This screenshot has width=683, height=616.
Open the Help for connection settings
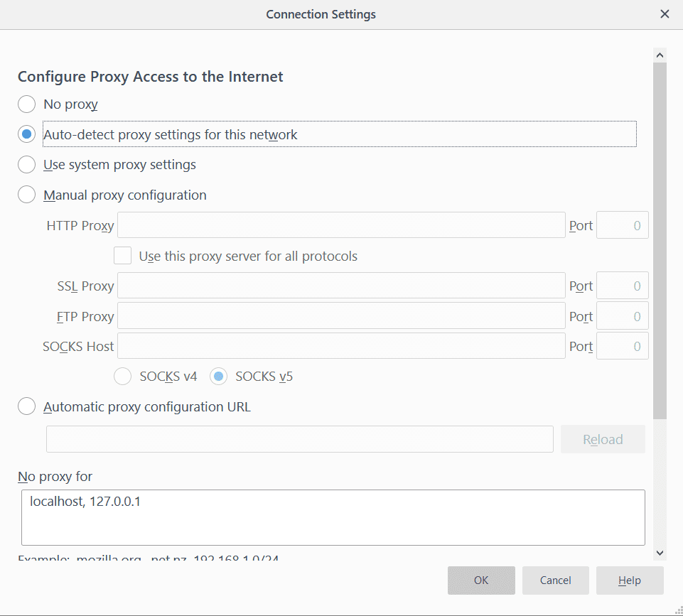[x=629, y=580]
